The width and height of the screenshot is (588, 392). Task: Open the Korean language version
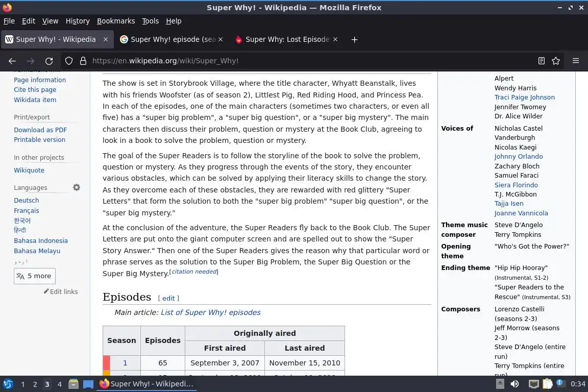point(22,220)
